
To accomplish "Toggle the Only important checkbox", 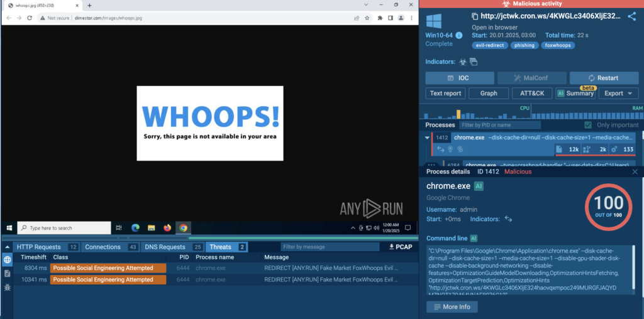I will pyautogui.click(x=588, y=125).
